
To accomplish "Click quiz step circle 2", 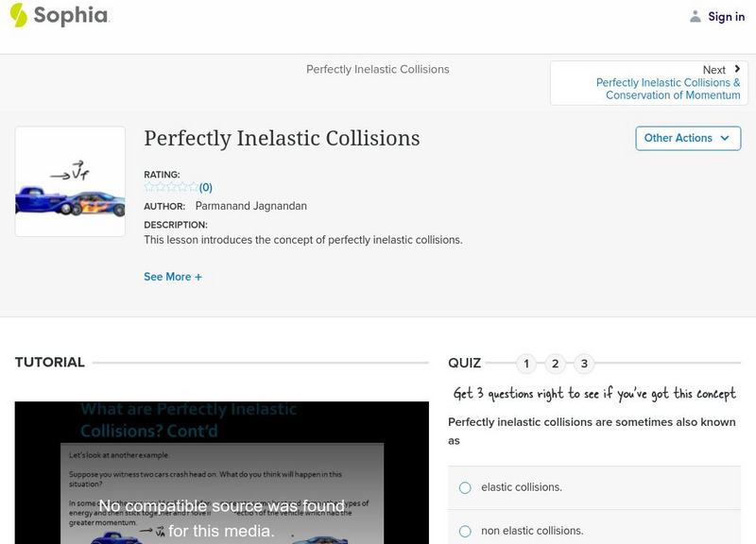I will pos(556,363).
